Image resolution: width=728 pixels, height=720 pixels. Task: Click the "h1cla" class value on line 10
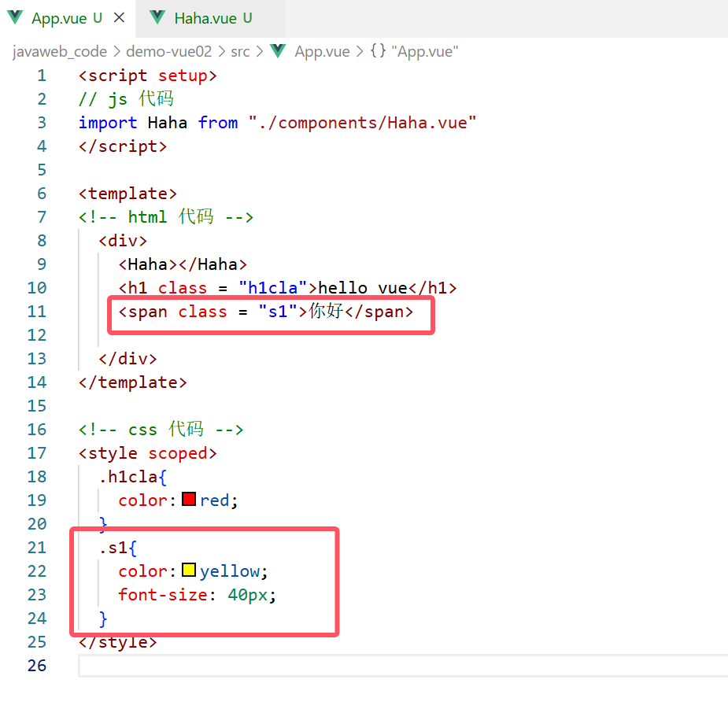click(272, 288)
